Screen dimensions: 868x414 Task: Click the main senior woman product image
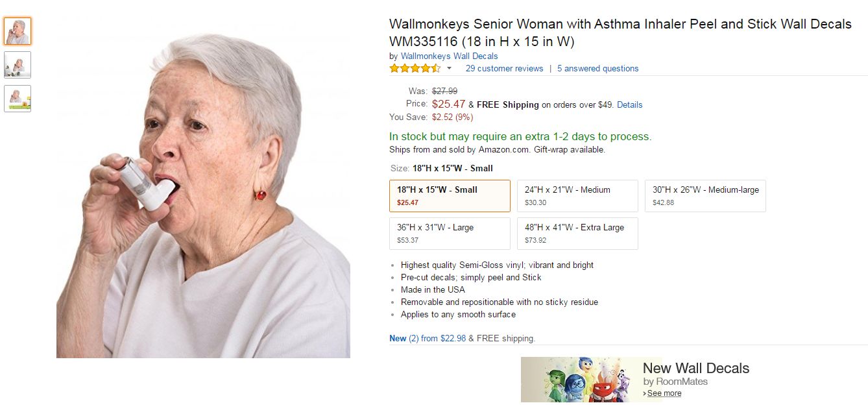coord(203,195)
